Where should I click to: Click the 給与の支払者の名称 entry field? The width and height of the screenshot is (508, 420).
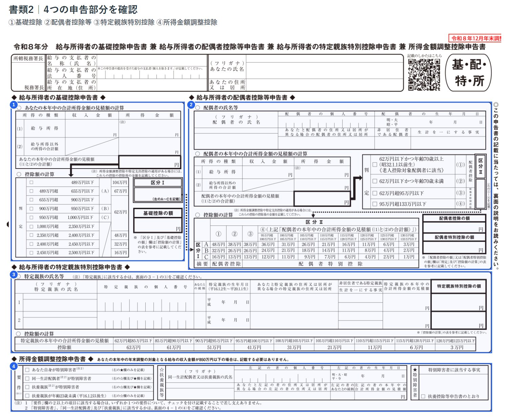point(152,60)
